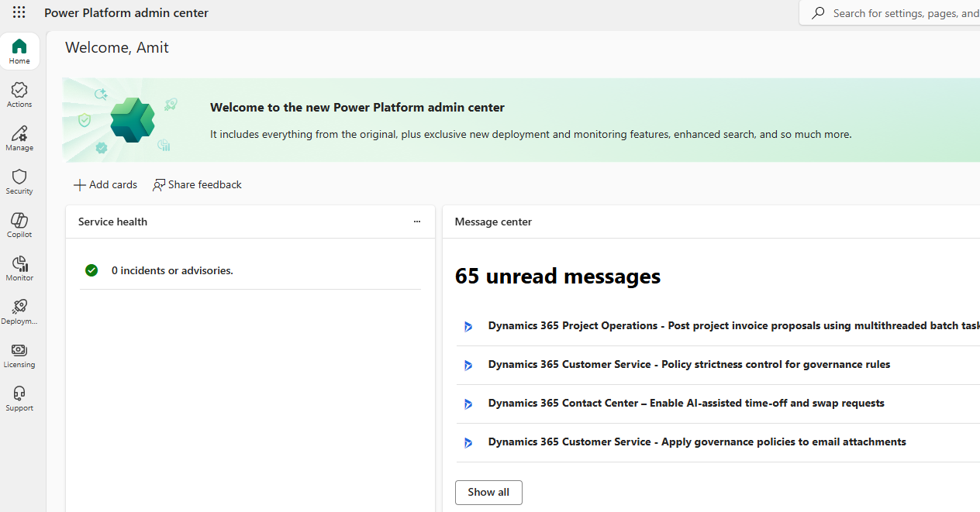Viewport: 980px width, 512px height.
Task: Click Dynamics icon beside Project Operations message
Action: (468, 326)
